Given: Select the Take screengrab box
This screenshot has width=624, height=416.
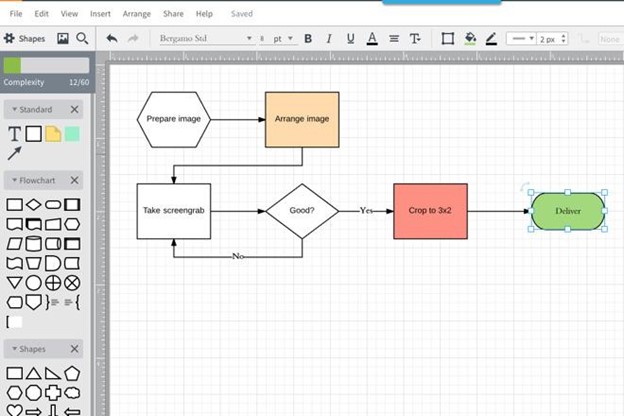Looking at the screenshot, I should pos(174,211).
